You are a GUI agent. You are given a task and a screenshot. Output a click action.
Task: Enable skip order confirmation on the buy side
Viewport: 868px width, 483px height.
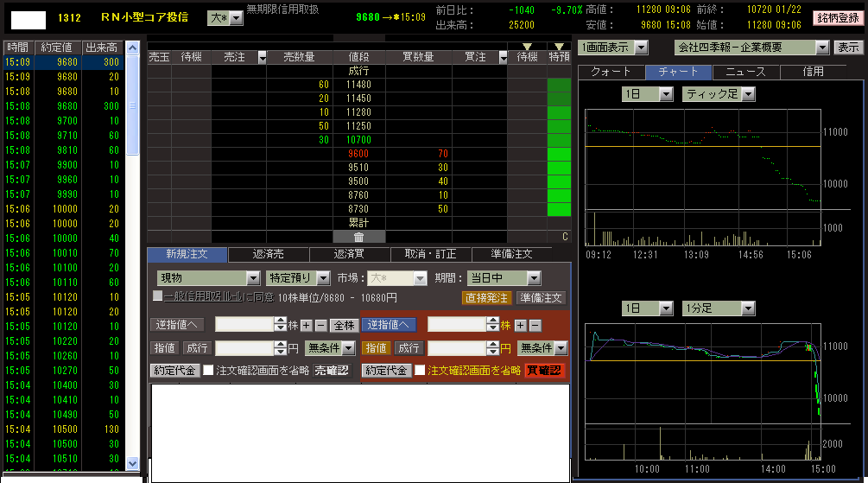420,371
